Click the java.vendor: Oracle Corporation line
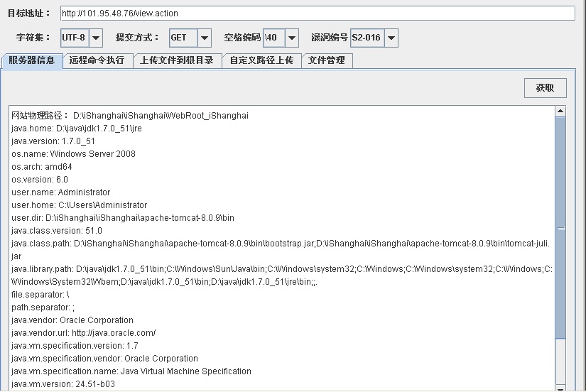This screenshot has width=586, height=392. point(72,320)
